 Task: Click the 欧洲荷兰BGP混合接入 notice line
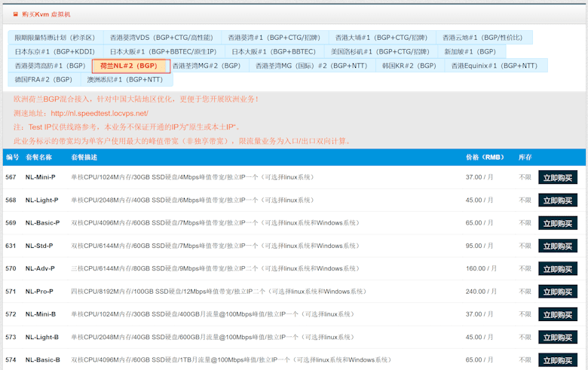point(136,99)
